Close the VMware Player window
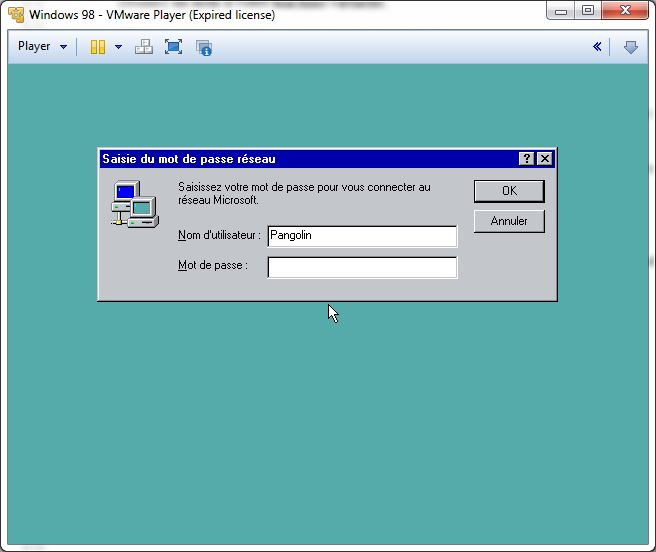 [625, 11]
